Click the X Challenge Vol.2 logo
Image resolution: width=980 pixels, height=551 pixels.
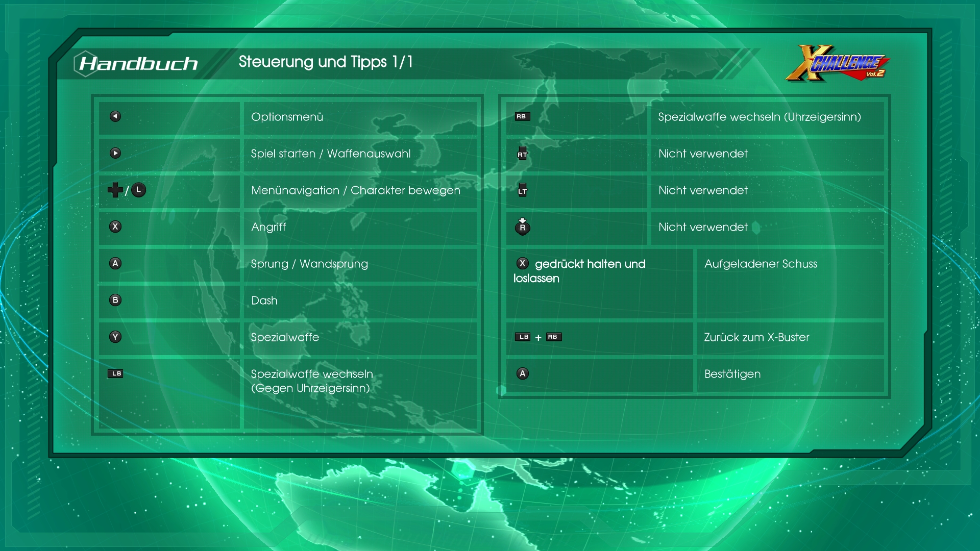coord(837,64)
